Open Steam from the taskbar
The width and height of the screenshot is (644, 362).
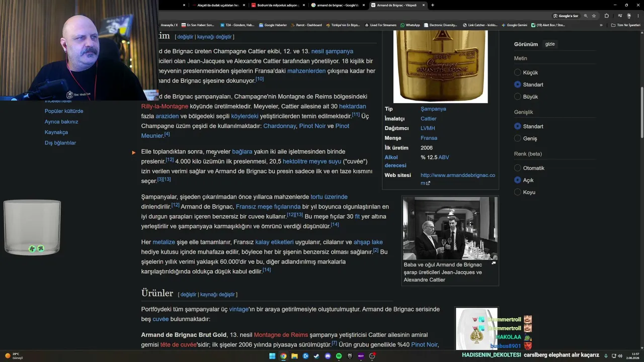(316, 356)
